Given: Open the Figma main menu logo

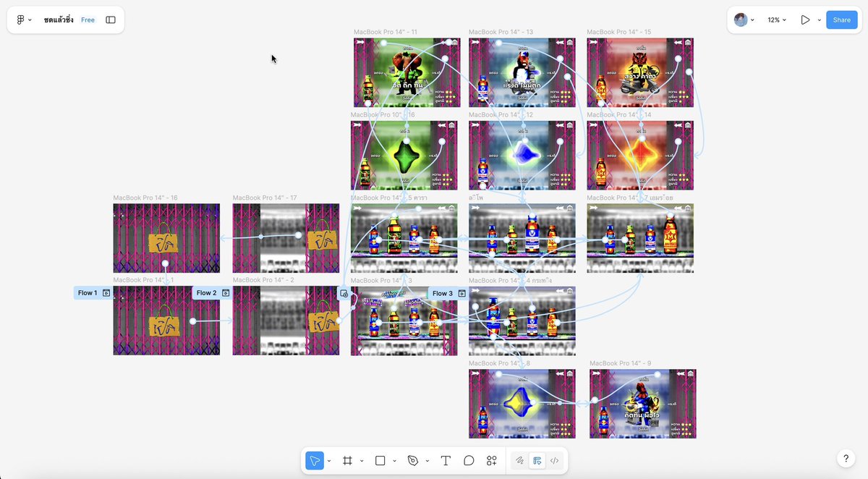Looking at the screenshot, I should (x=20, y=20).
